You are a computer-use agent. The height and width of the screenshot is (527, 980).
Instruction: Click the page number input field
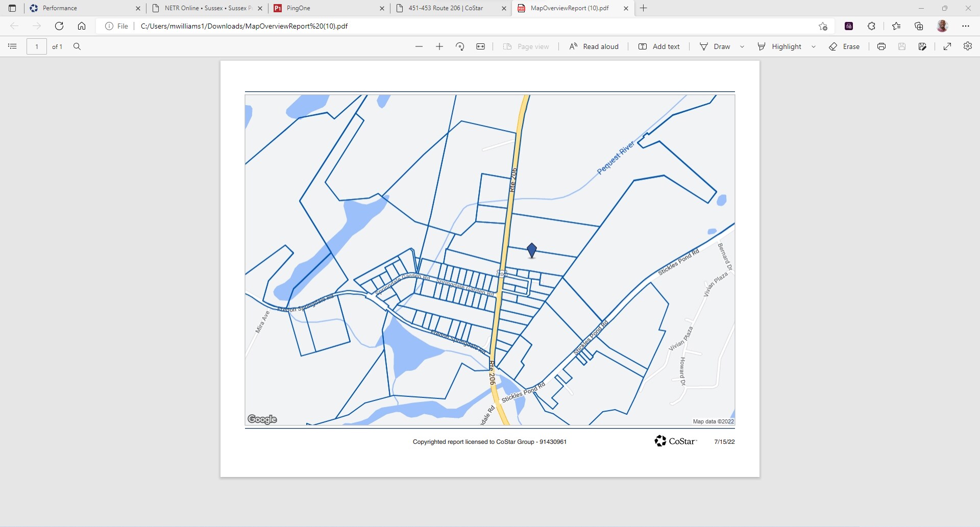36,46
